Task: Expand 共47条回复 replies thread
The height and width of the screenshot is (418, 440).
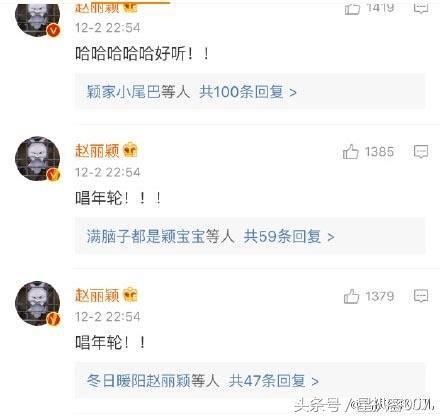Action: [273, 381]
